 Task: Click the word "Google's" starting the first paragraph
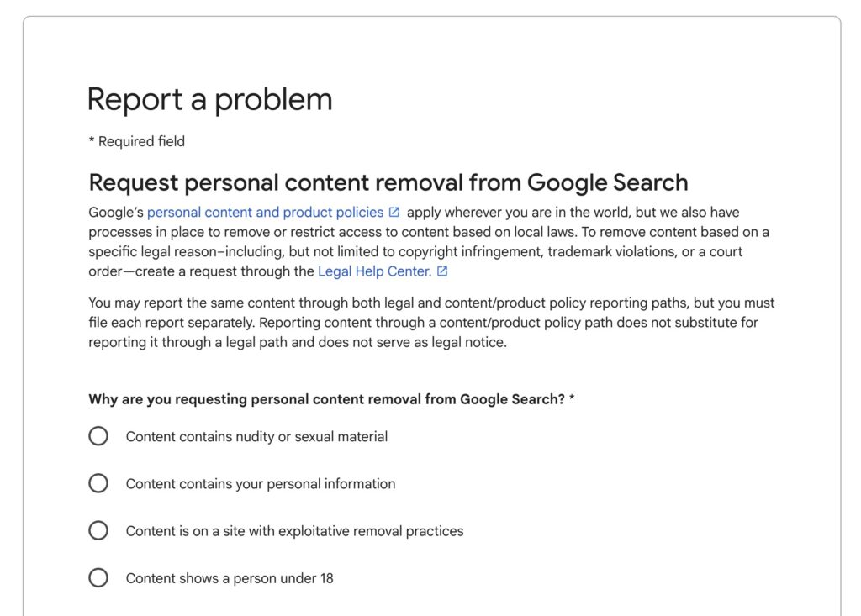(x=116, y=213)
